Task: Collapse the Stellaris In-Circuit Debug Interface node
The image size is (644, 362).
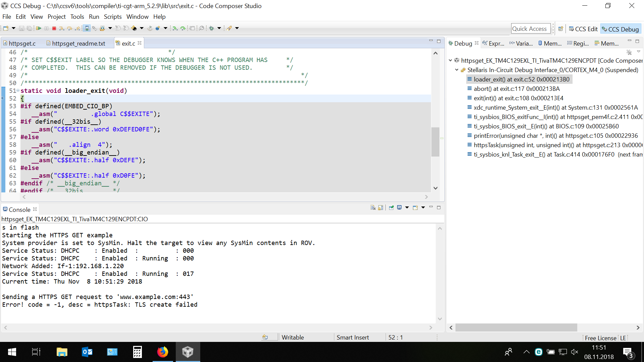Action: point(457,70)
